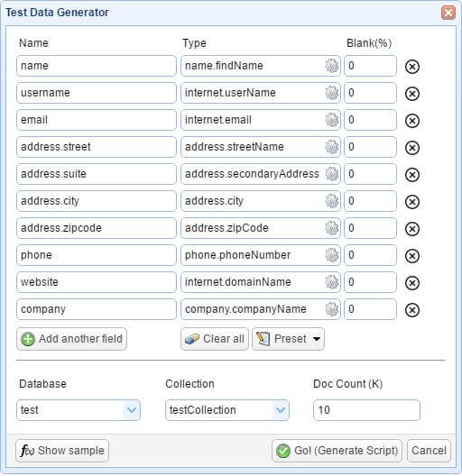Open type settings gear for address.city type

tap(331, 201)
